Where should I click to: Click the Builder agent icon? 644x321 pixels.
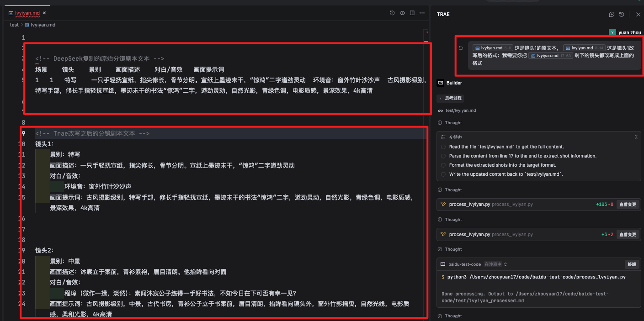pyautogui.click(x=441, y=83)
